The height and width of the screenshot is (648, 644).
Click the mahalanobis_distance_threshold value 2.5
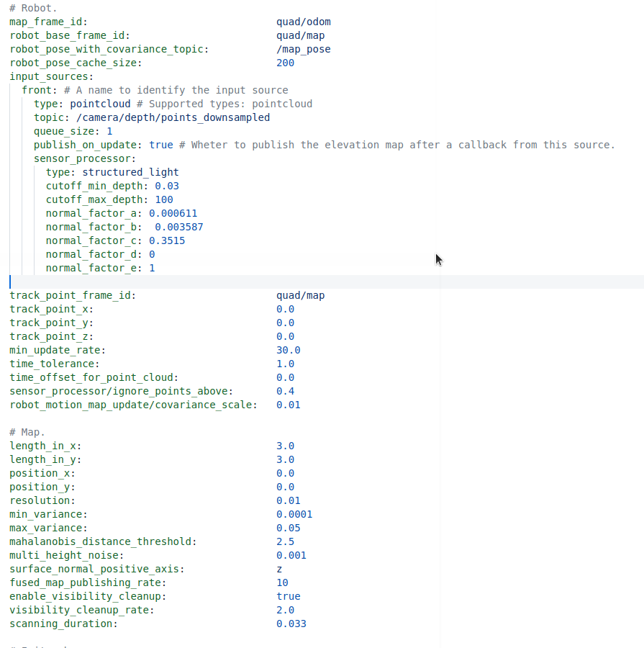(283, 541)
